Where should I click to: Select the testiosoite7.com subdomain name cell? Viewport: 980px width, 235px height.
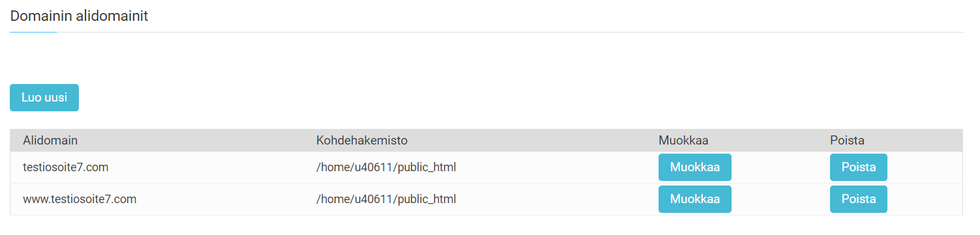point(65,167)
